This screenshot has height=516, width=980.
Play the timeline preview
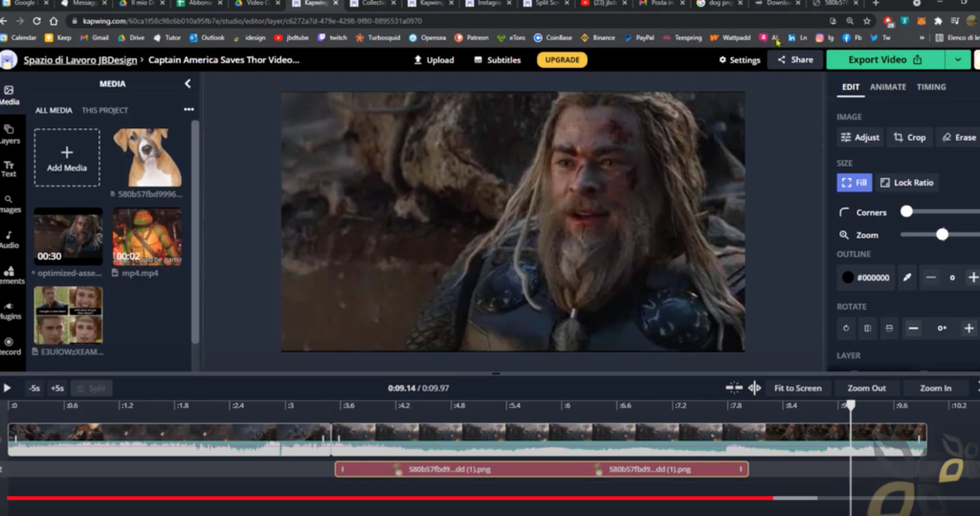7,388
